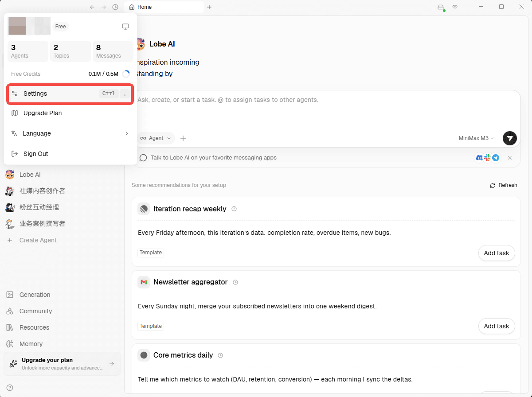This screenshot has width=532, height=397.
Task: Click the plus icon beside Agent selector
Action: click(x=183, y=138)
